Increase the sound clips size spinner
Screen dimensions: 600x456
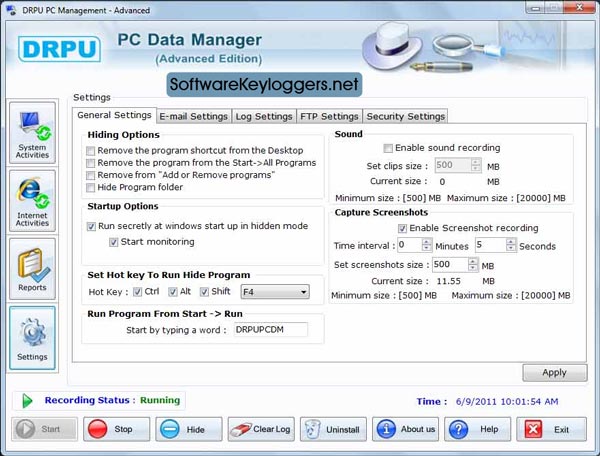pos(476,162)
